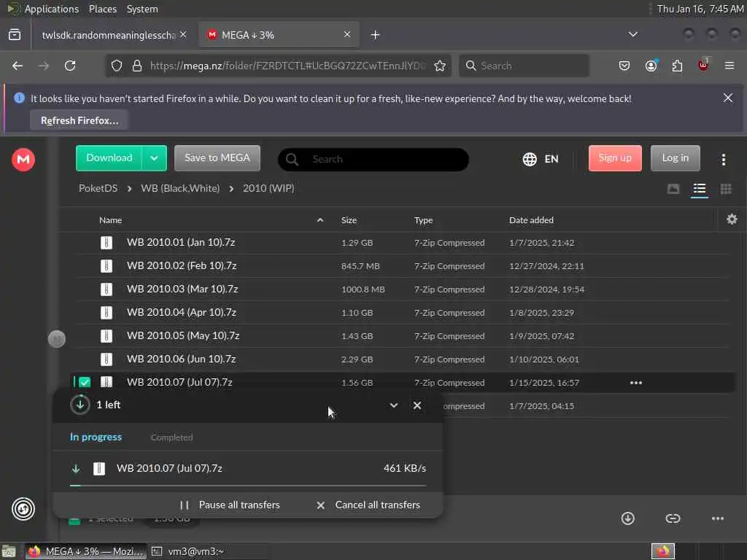Viewport: 747px width, 560px height.
Task: Click the Refresh Firefox… button
Action: click(80, 120)
